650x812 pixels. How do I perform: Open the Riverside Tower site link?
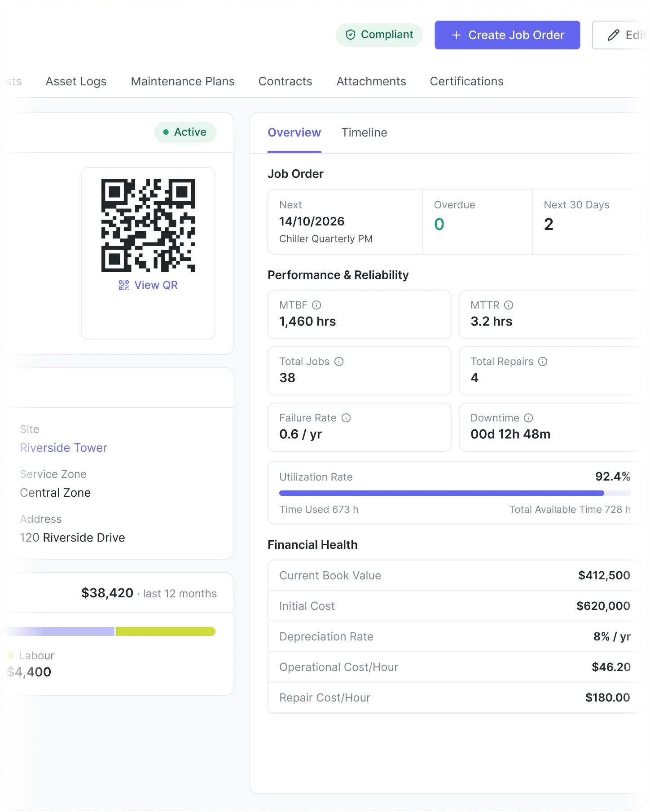pos(63,448)
